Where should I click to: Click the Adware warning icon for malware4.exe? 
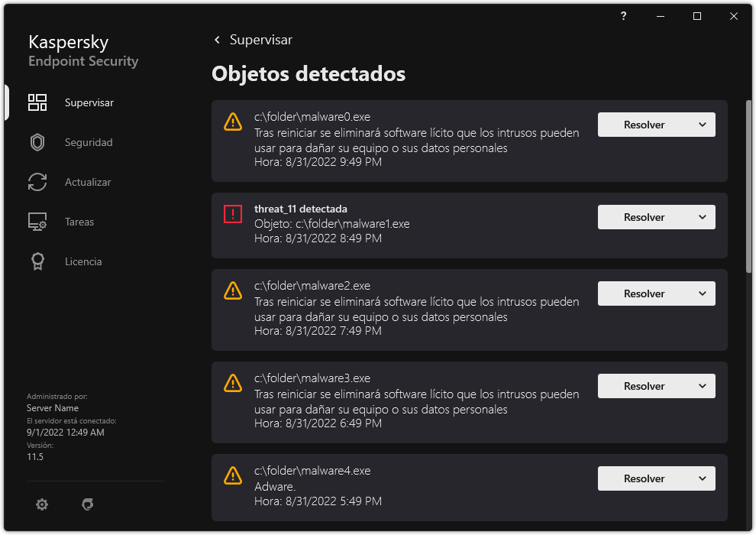pos(233,475)
